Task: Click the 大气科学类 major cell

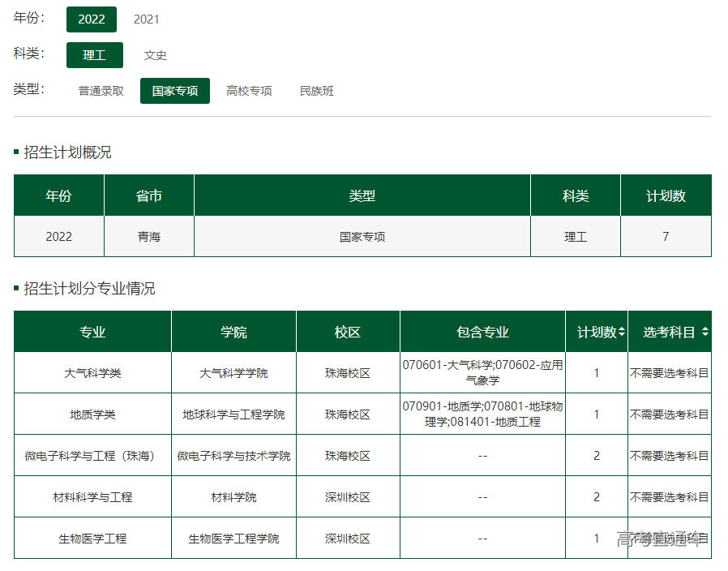Action: coord(92,373)
